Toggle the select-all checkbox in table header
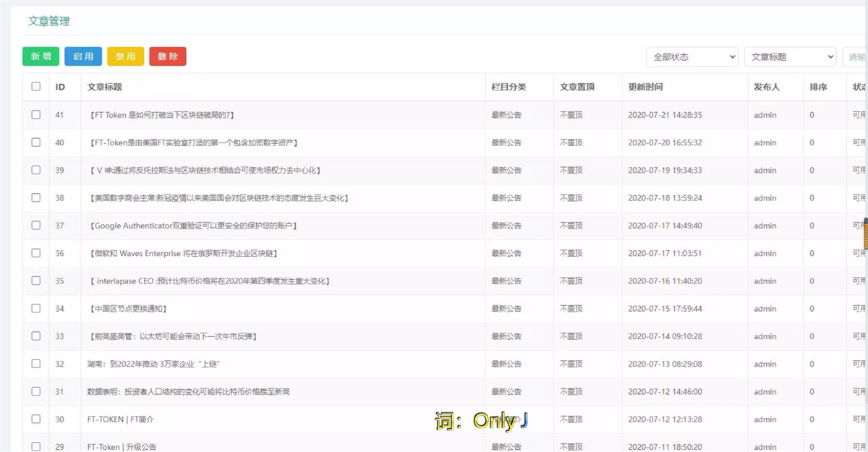The image size is (868, 452). pos(34,86)
